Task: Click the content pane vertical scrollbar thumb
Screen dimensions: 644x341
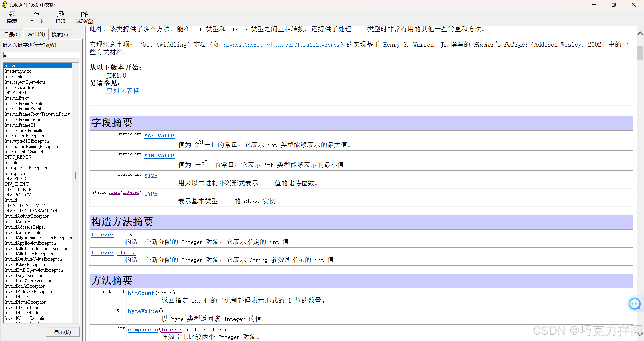Action: [640, 53]
